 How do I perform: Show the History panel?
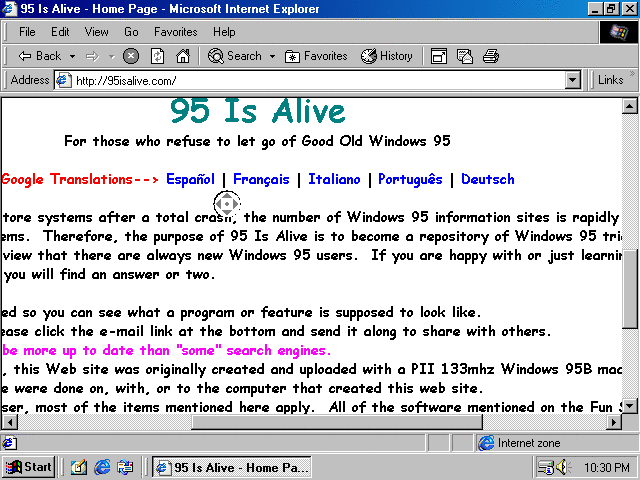pyautogui.click(x=387, y=56)
